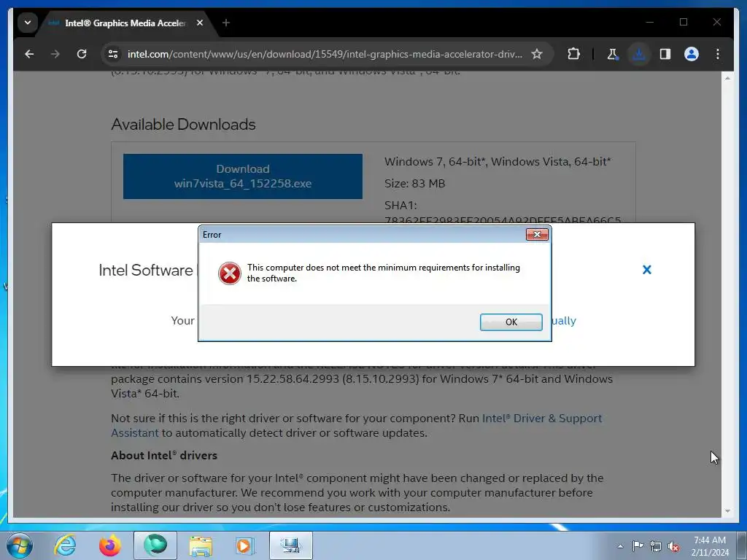
Task: Click the 'SHA1:' label
Action: pyautogui.click(x=400, y=205)
